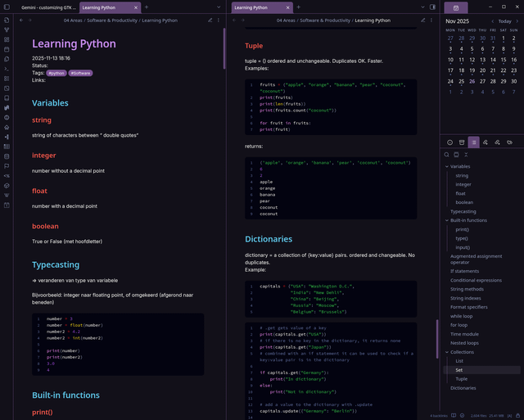Click the Today button in the calendar
Viewport: 524px width, 420px height.
tap(504, 21)
